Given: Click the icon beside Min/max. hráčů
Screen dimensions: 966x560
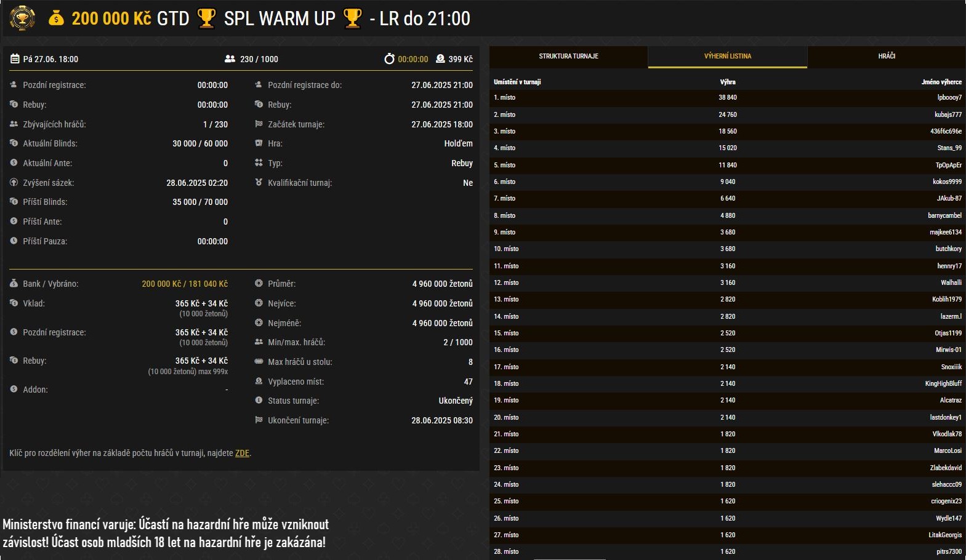Looking at the screenshot, I should coord(259,342).
